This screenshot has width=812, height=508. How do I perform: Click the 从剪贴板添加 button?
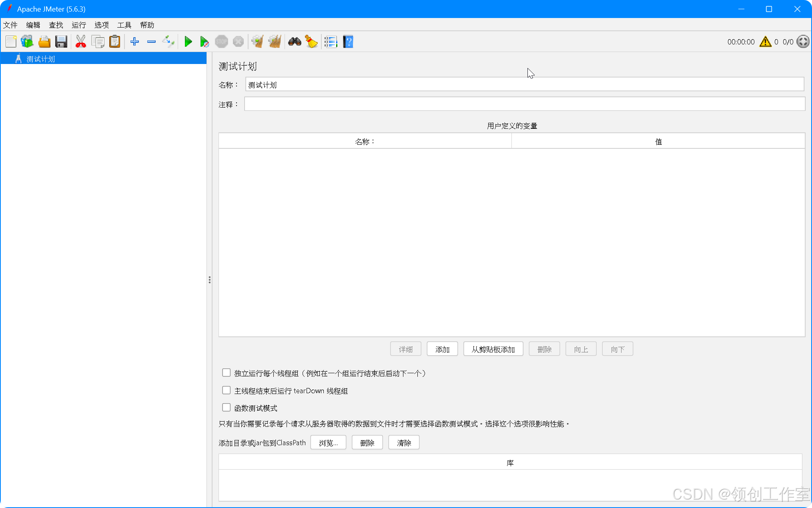[x=493, y=348]
